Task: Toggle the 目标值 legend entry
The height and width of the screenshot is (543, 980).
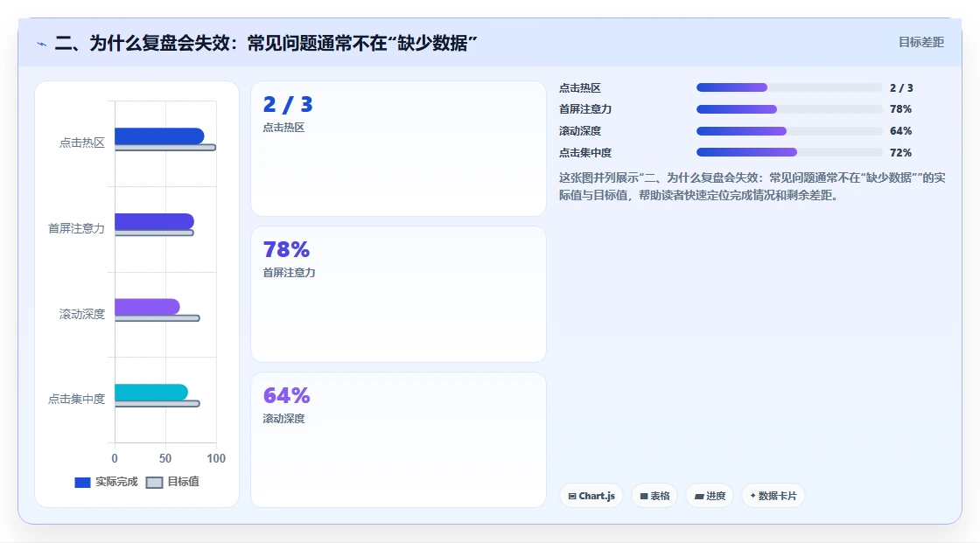Action: click(x=172, y=482)
